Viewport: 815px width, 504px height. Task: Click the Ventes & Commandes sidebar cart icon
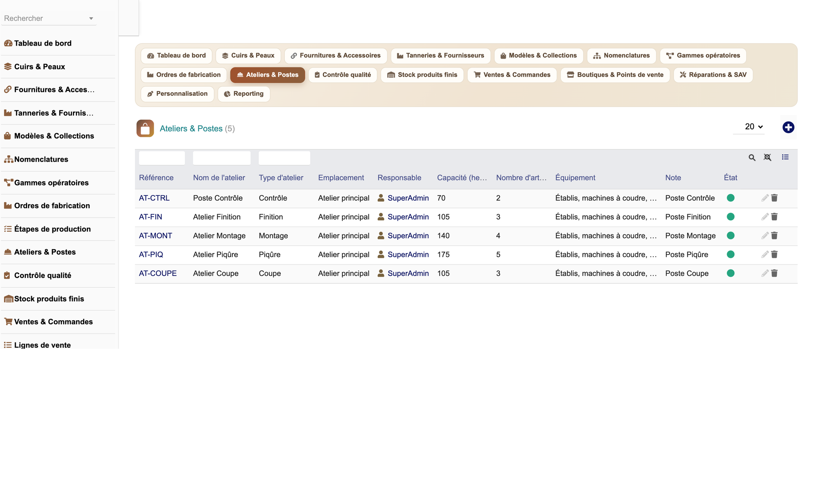tap(8, 322)
